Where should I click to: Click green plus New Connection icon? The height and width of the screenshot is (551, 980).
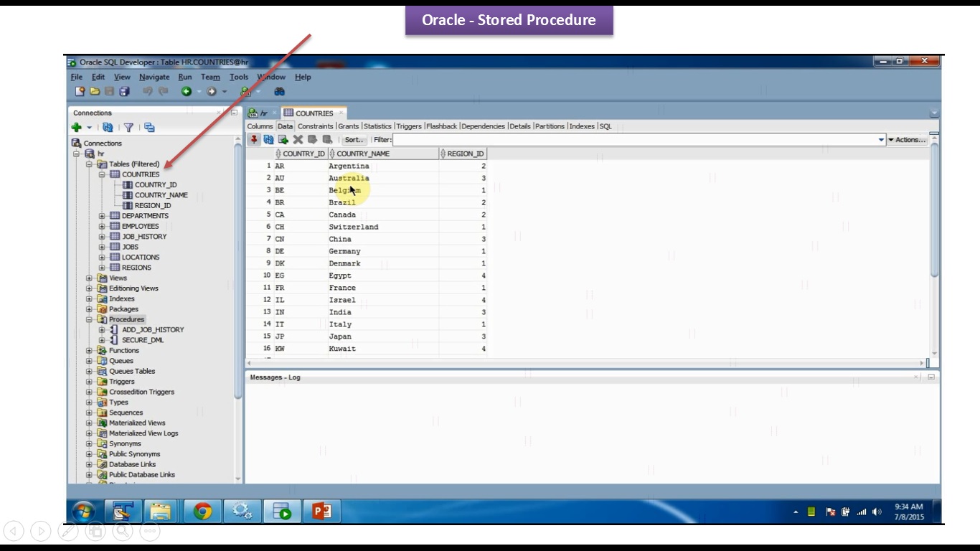pyautogui.click(x=76, y=127)
